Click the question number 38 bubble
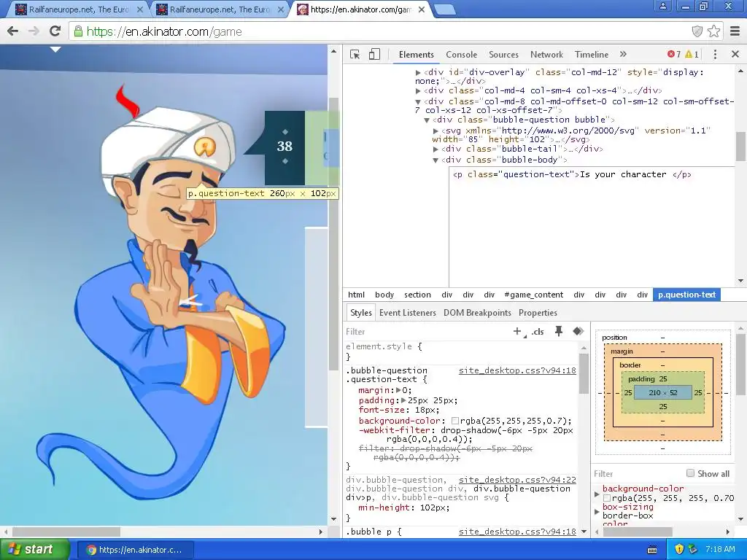Image resolution: width=747 pixels, height=560 pixels. [x=285, y=147]
